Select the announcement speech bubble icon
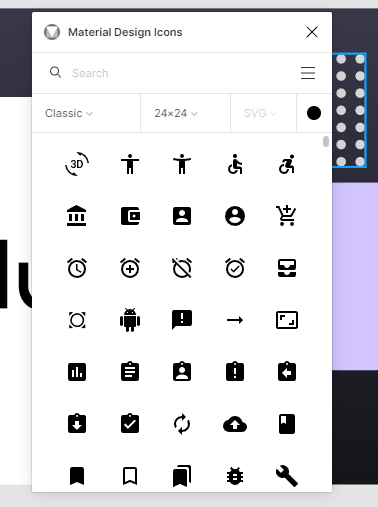The height and width of the screenshot is (507, 378). (182, 320)
